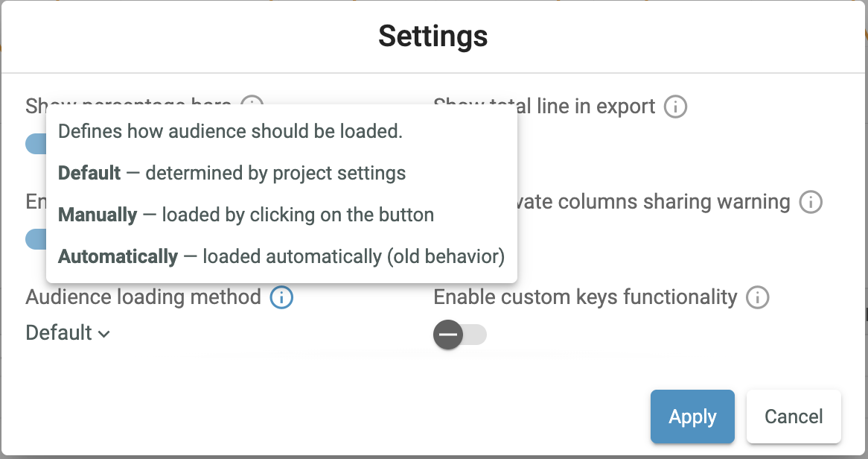The width and height of the screenshot is (868, 459).
Task: Click the Audience loading method info icon
Action: 281,298
